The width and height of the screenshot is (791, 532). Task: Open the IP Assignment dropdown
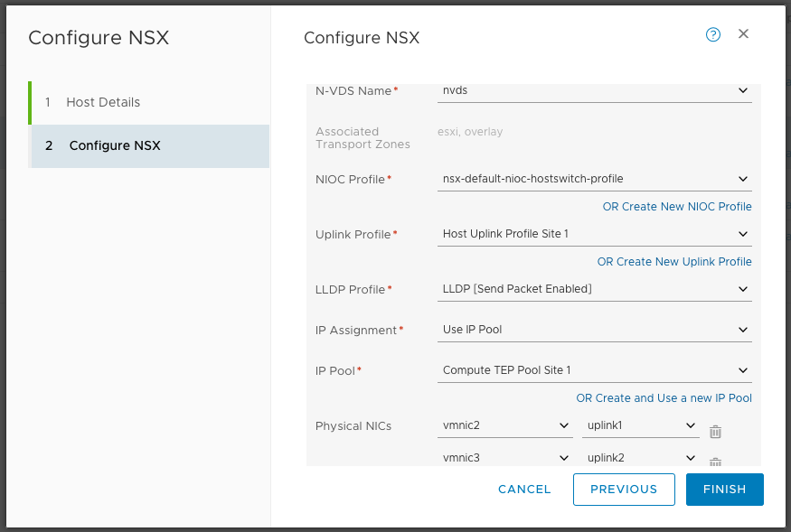(594, 330)
